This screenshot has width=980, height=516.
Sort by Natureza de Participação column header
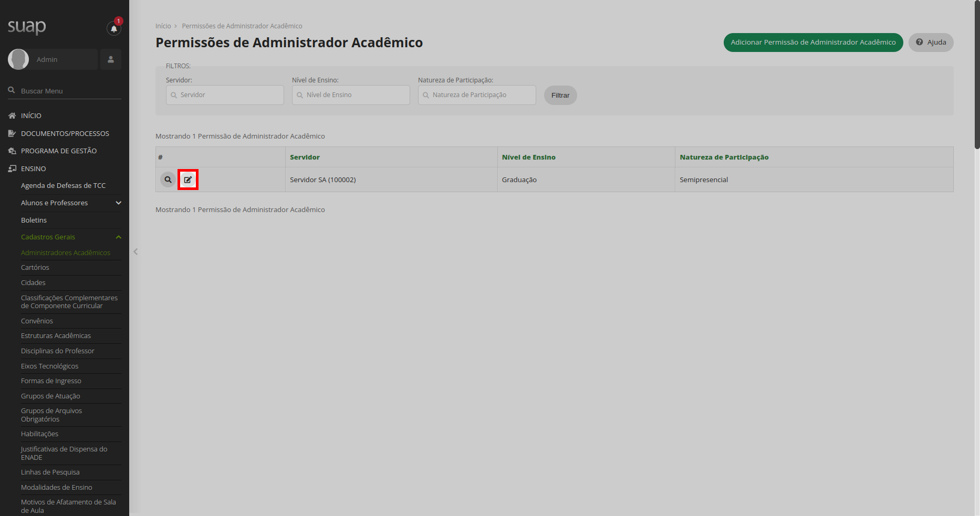(724, 157)
